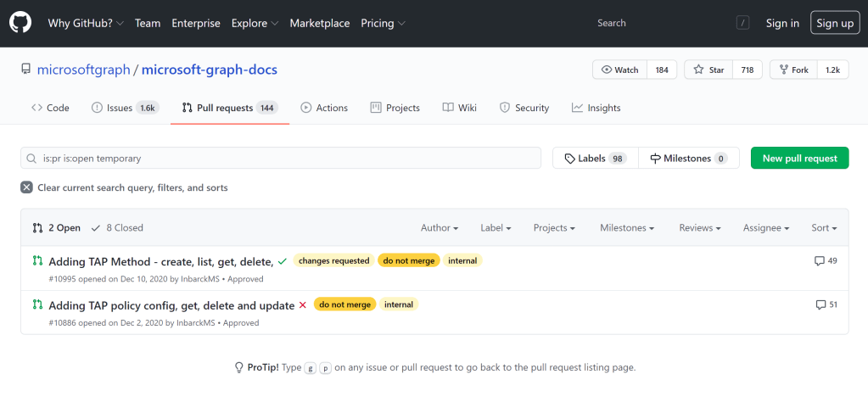Click red X failed status icon
The image size is (868, 402).
302,305
